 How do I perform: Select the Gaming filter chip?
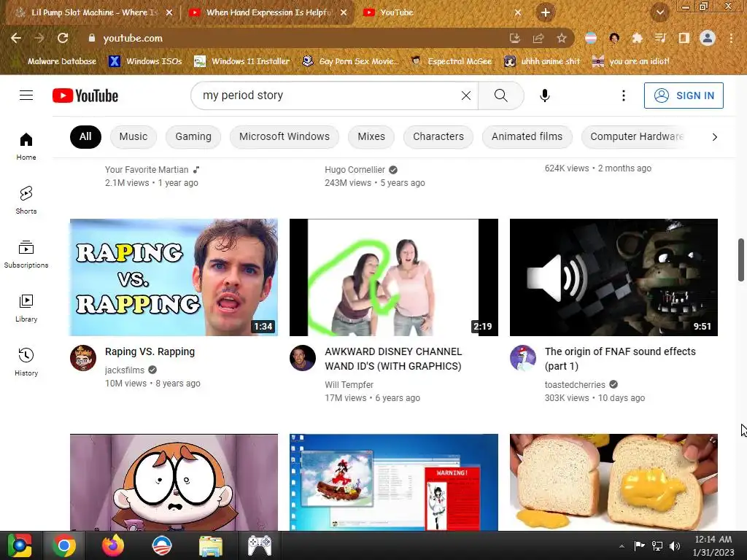click(193, 136)
